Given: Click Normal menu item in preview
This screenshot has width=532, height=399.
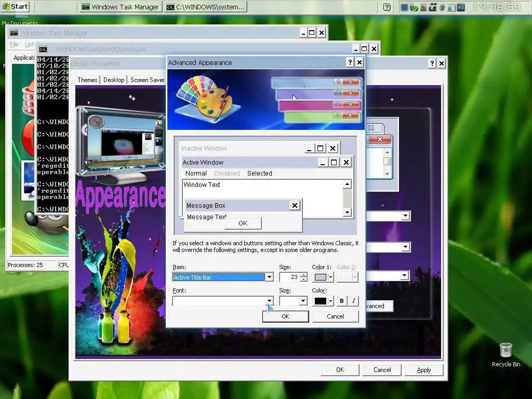Looking at the screenshot, I should click(196, 174).
